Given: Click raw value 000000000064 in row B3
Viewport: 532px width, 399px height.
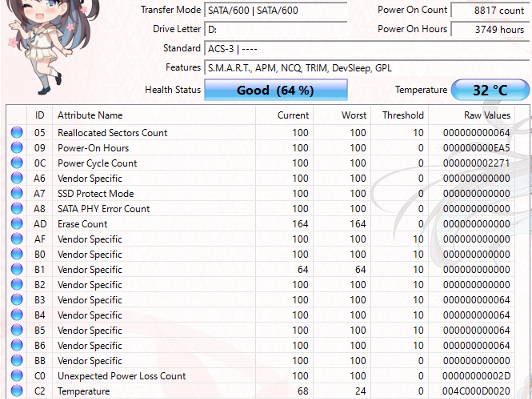Looking at the screenshot, I should [476, 300].
